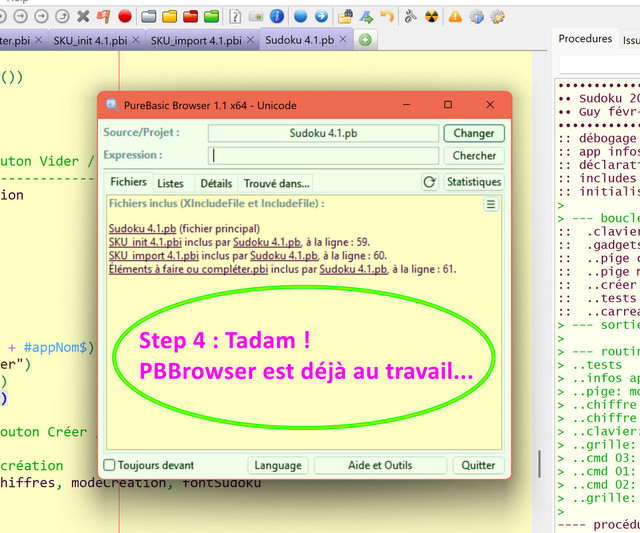This screenshot has height=533, width=640.
Task: Click the red flag toolbar icon
Action: 104,16
